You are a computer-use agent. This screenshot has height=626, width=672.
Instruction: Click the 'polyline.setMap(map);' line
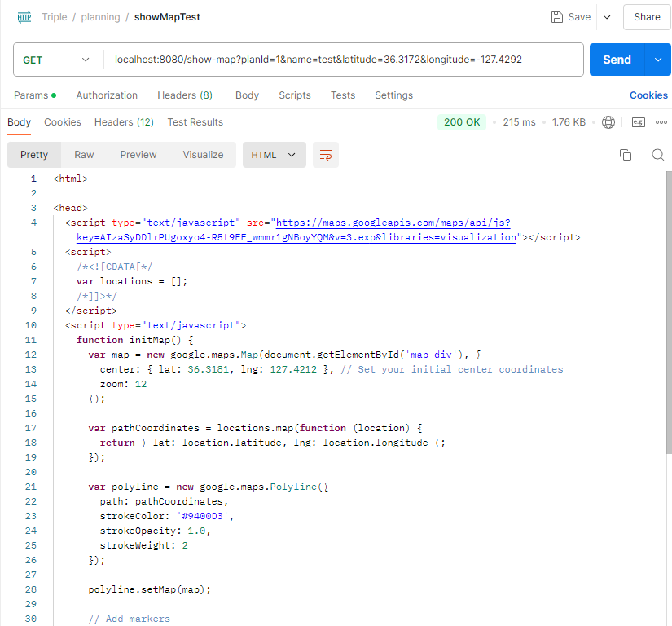point(150,589)
